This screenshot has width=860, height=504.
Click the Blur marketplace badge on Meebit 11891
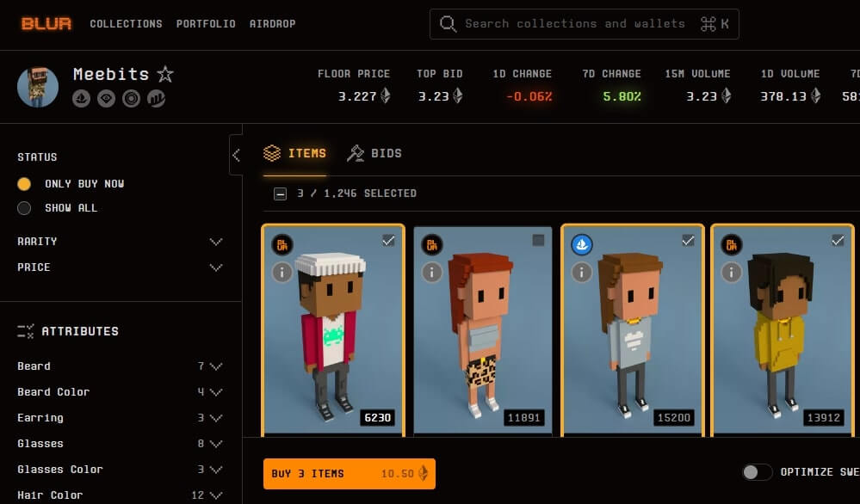tap(432, 244)
